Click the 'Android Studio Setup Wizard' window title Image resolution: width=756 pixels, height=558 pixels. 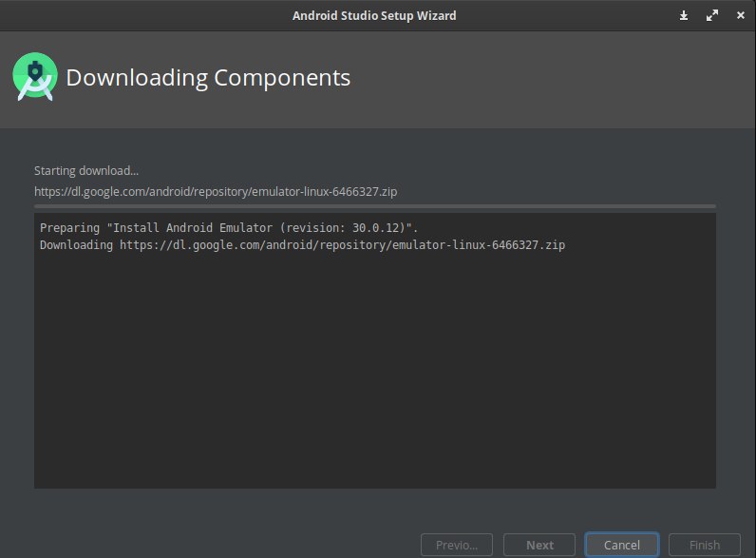click(374, 16)
